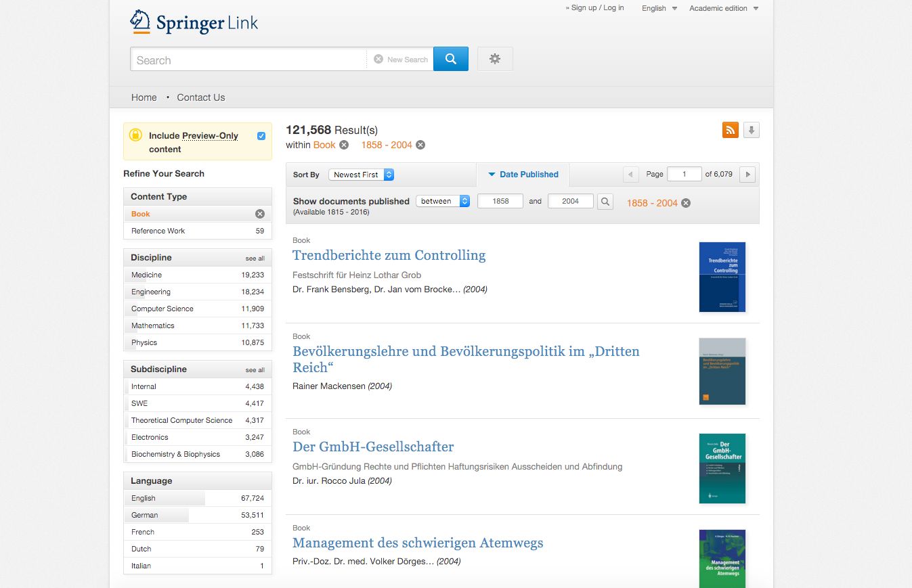912x588 pixels.
Task: Open Der GmbH-Gesellschafter cover thumbnail
Action: 722,468
